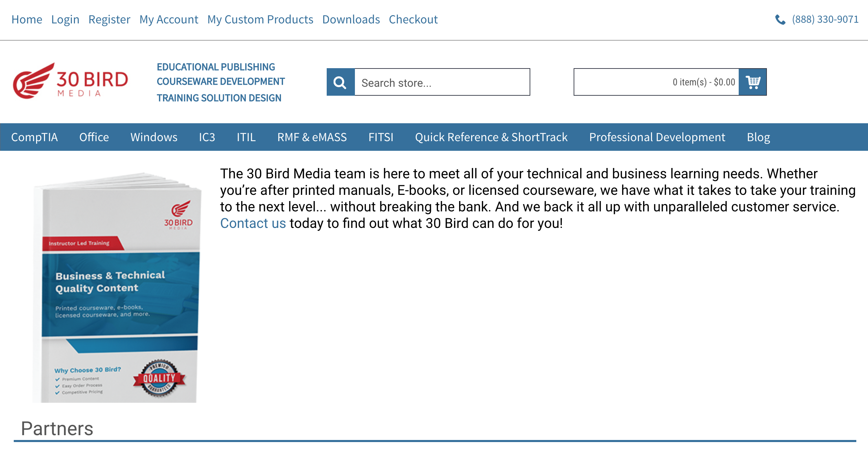Open the Login page
868x451 pixels.
pos(65,20)
